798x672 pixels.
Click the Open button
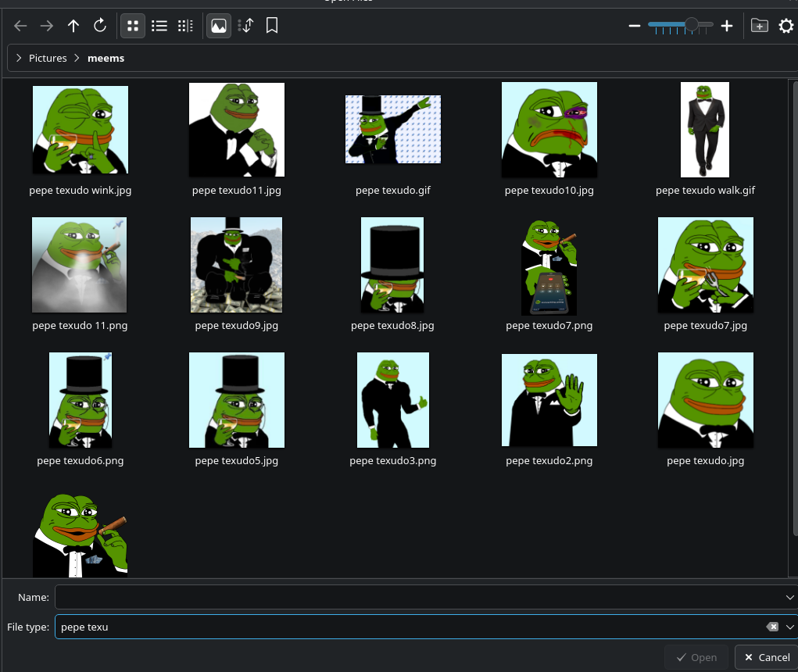pos(696,657)
